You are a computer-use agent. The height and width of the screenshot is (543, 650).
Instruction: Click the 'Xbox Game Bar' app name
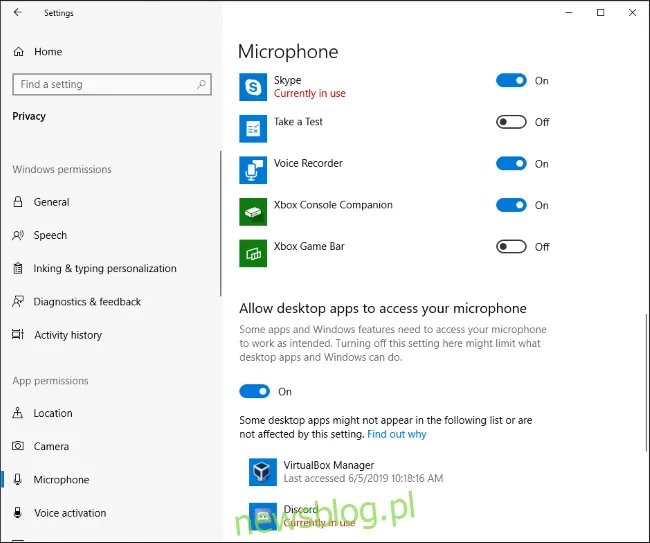pos(309,246)
